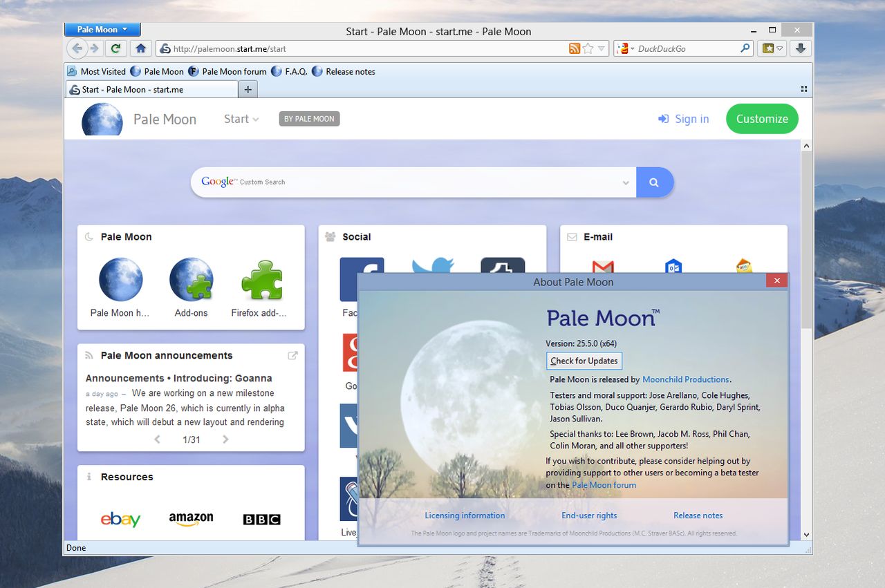Close the About Pale Moon dialog
This screenshot has height=588, width=885.
click(776, 281)
